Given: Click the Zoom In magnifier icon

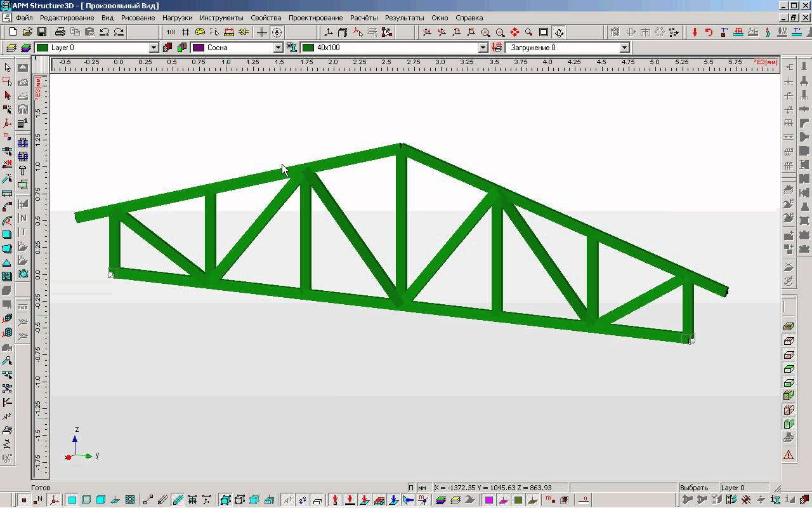Looking at the screenshot, I should pos(486,32).
